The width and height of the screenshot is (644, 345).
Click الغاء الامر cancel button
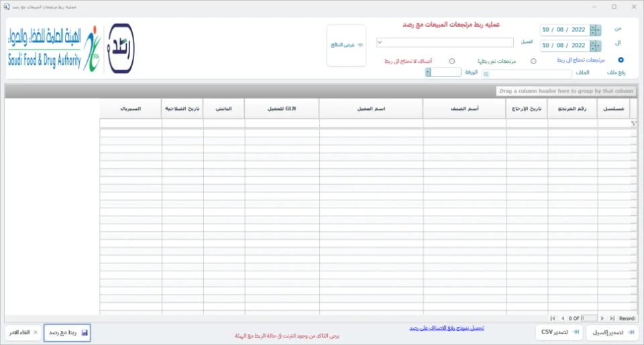point(23,332)
